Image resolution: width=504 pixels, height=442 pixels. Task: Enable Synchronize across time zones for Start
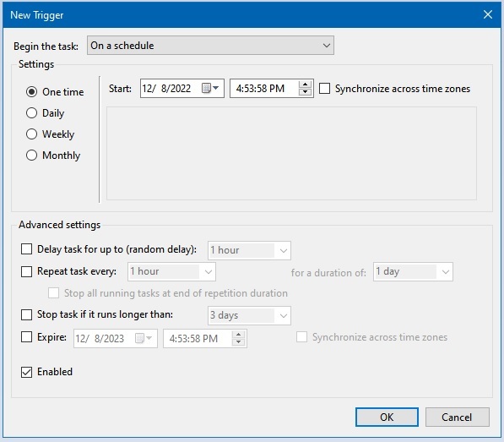pyautogui.click(x=324, y=88)
